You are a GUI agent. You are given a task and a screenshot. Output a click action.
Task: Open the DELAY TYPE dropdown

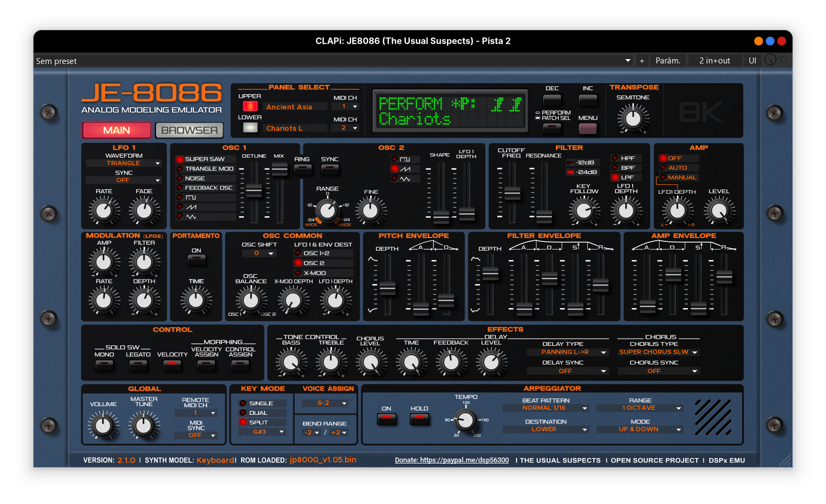[567, 352]
